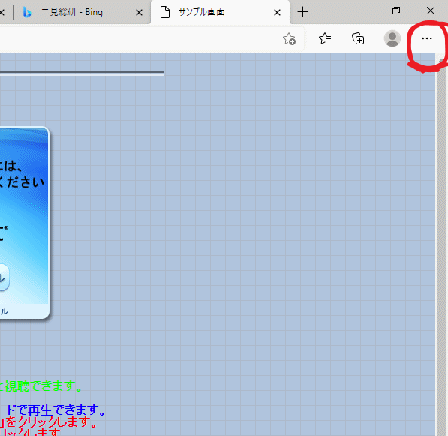Click the rounded button inside blue panel
The height and width of the screenshot is (436, 448).
[x=4, y=277]
